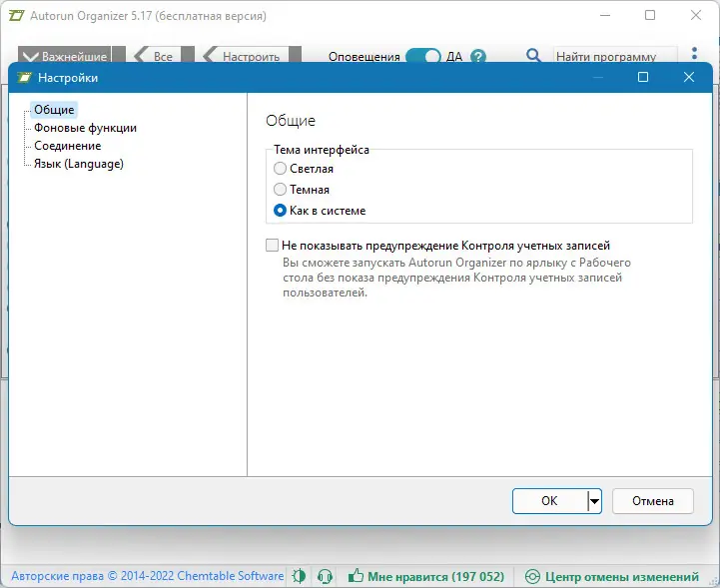
Task: Confirm settings with the ОК button
Action: (549, 501)
